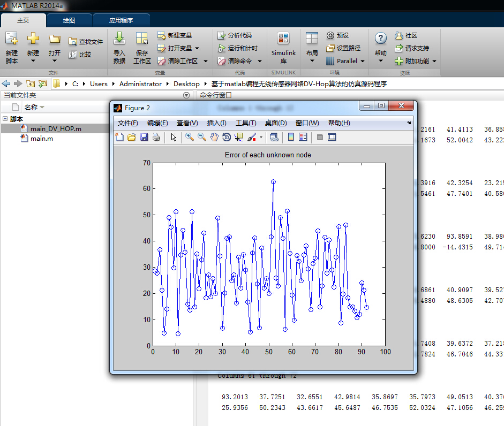This screenshot has height=426, width=504.
Task: Toggle the Zoom In tool
Action: pyautogui.click(x=189, y=137)
